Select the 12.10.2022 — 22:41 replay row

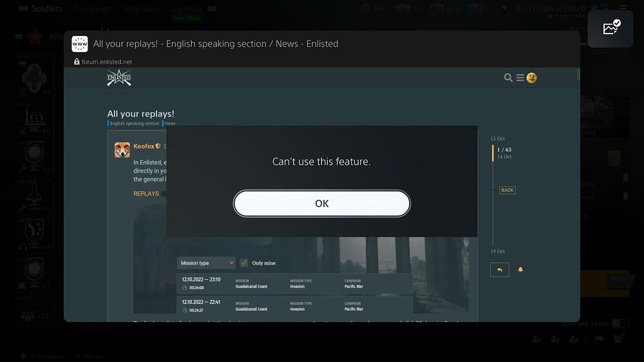tap(294, 306)
